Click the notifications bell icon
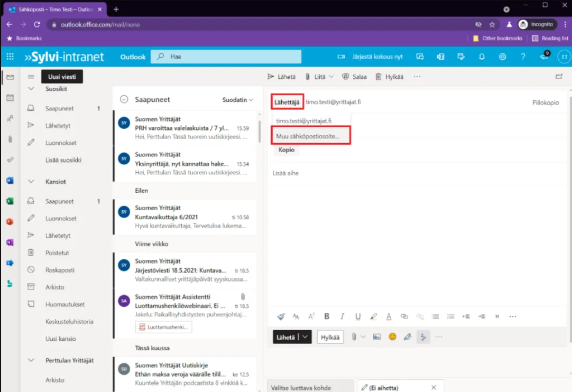The width and height of the screenshot is (572, 392). [482, 57]
